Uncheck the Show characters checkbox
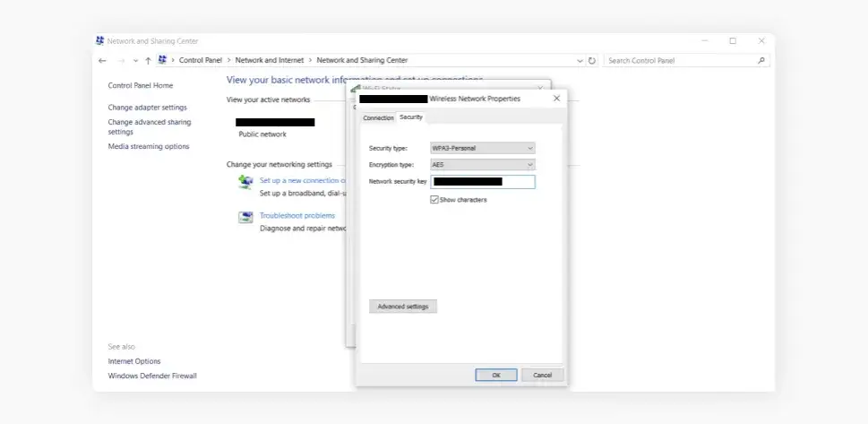The image size is (868, 424). (x=434, y=200)
